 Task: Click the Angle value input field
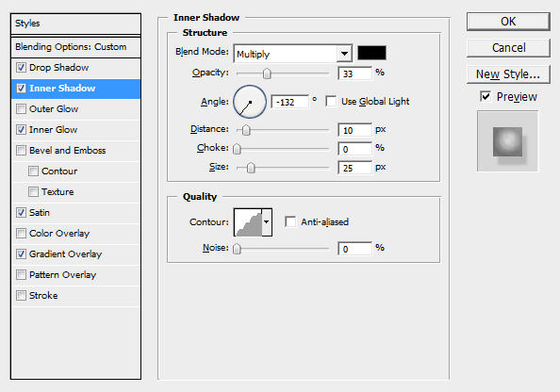tap(289, 102)
